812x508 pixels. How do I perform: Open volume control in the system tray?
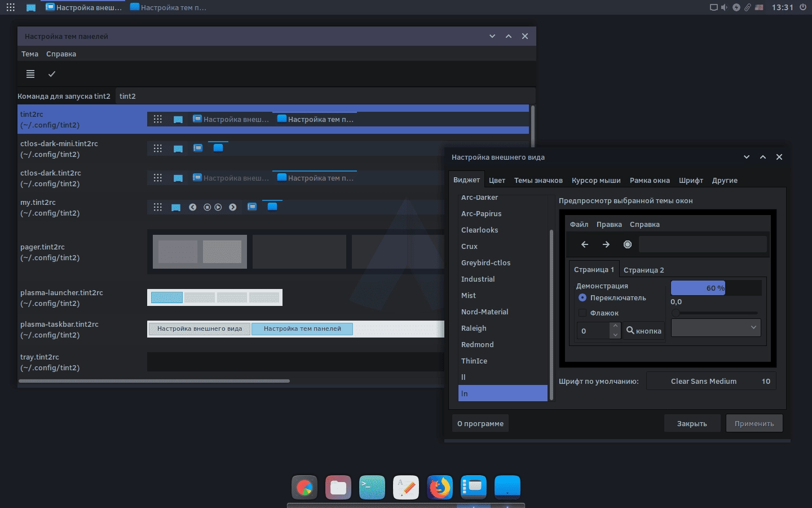pyautogui.click(x=724, y=7)
